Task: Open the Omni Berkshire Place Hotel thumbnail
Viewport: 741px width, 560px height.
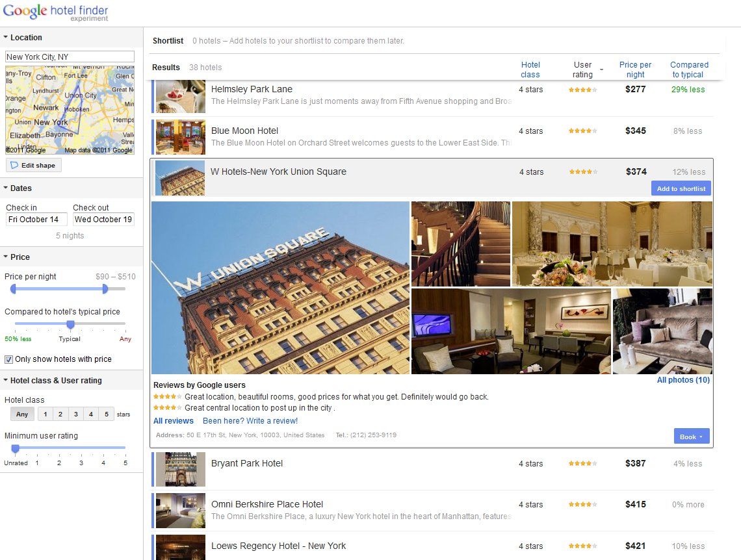Action: tap(180, 511)
